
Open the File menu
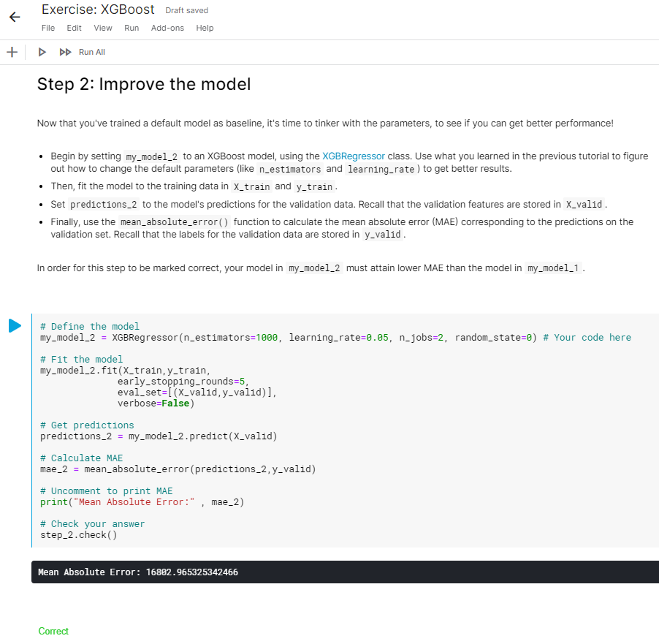coord(48,28)
